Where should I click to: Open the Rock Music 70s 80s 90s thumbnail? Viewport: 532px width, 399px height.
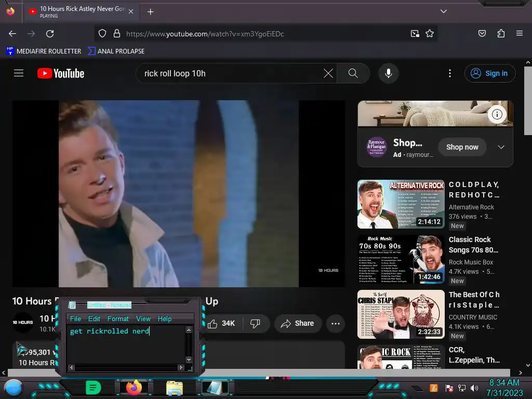[x=401, y=259]
